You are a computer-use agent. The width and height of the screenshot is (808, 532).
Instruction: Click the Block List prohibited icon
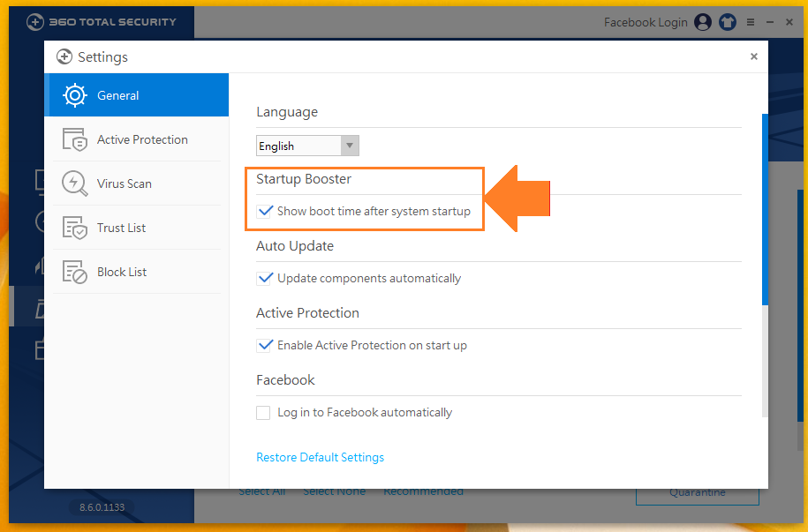pyautogui.click(x=75, y=272)
